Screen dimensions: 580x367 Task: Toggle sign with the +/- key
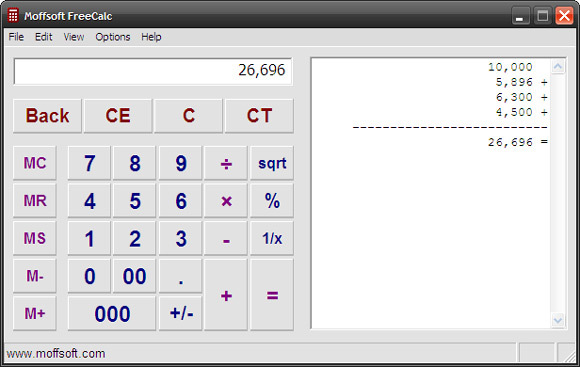[x=181, y=313]
